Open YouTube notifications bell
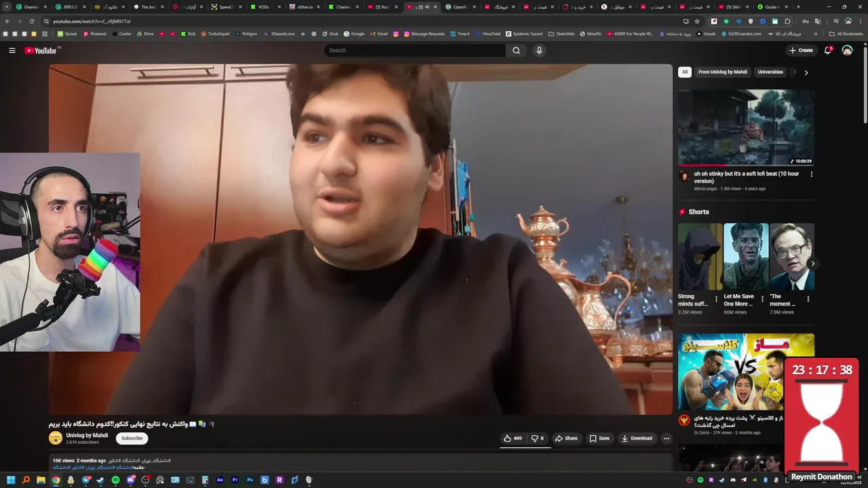This screenshot has height=488, width=868. (x=827, y=50)
